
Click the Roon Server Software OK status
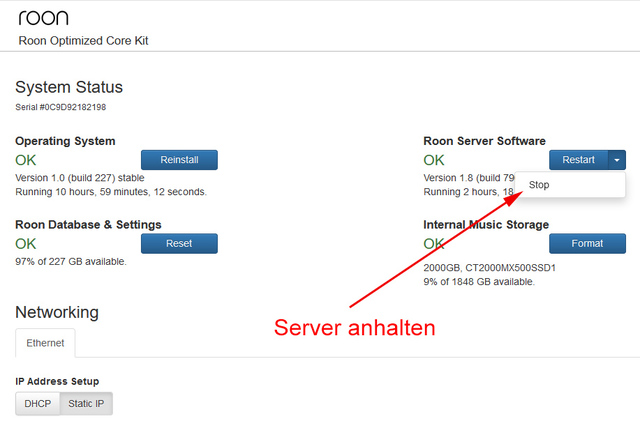(x=434, y=160)
